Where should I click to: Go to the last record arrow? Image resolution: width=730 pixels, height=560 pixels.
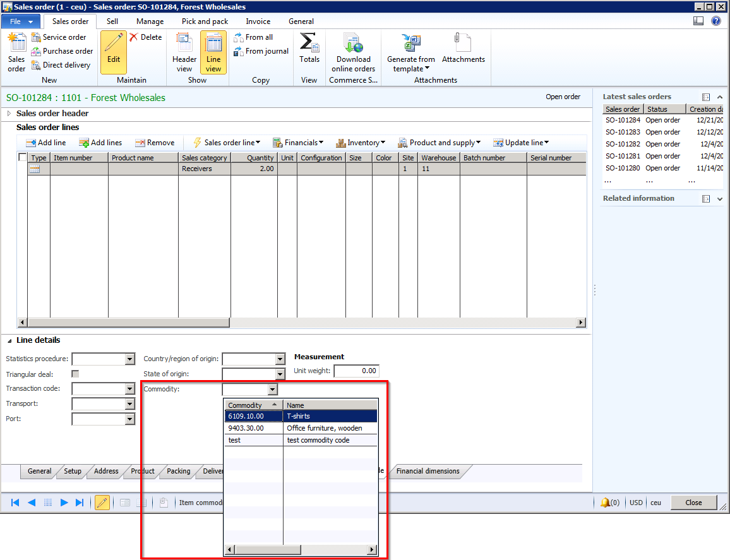[80, 503]
